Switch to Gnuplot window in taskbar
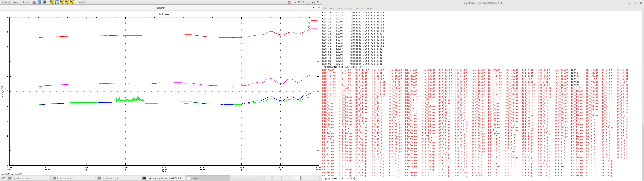Viewport: 644px width, 181px height. pyautogui.click(x=207, y=178)
